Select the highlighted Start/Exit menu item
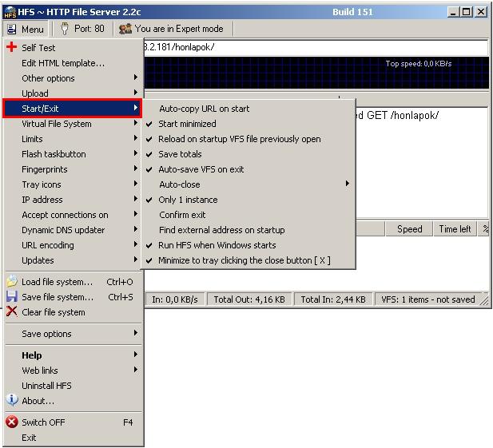 tap(73, 109)
